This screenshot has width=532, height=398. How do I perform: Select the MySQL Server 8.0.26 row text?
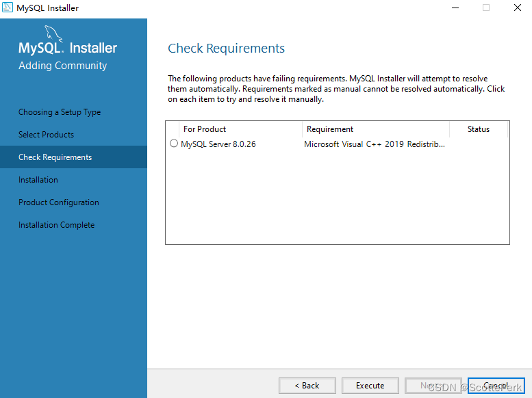pyautogui.click(x=218, y=144)
